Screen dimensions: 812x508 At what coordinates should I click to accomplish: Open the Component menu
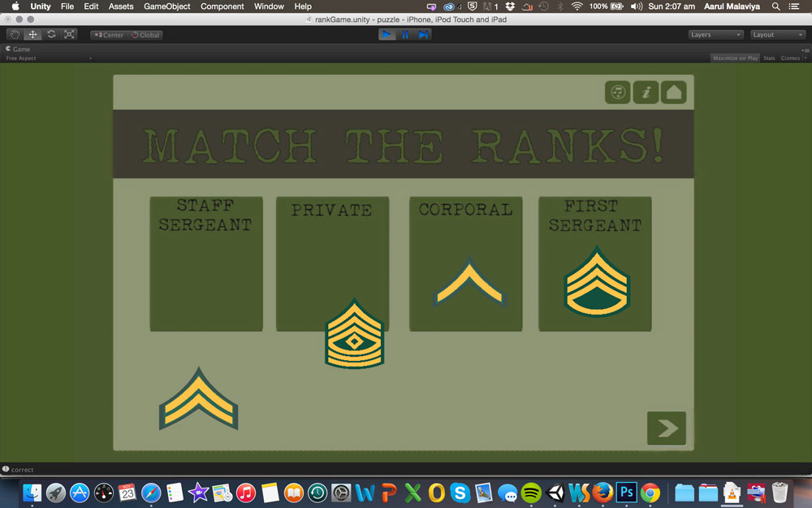tap(222, 7)
